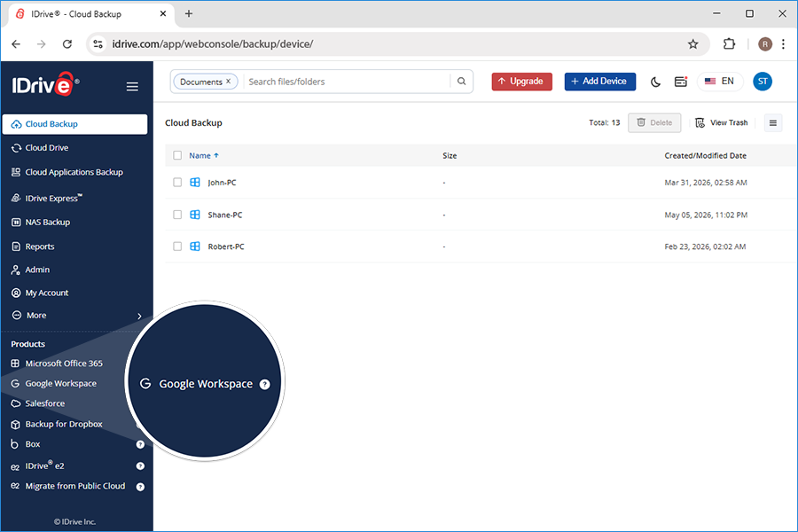Open John-PC device

tap(222, 183)
